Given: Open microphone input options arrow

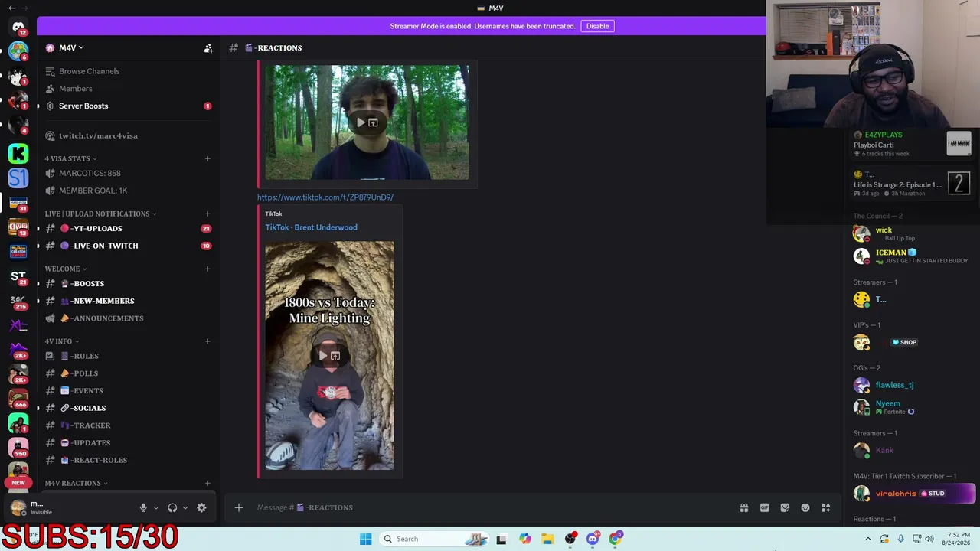Looking at the screenshot, I should click(x=156, y=507).
